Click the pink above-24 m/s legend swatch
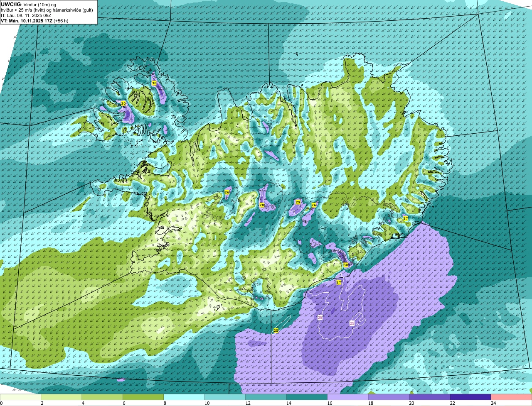 pos(512,397)
